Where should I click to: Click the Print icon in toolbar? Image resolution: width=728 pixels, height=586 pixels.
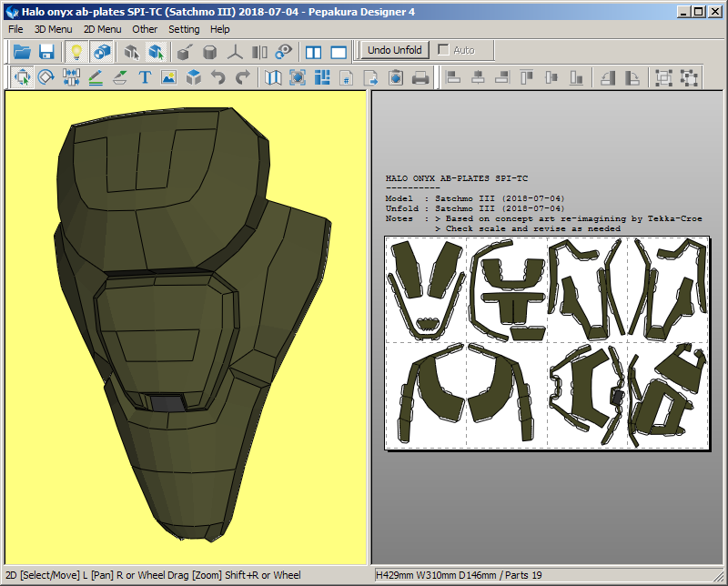(420, 77)
